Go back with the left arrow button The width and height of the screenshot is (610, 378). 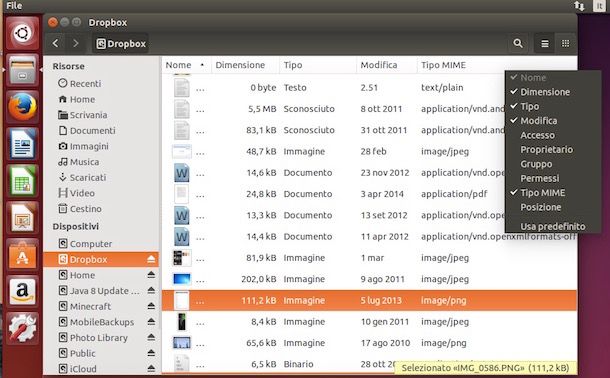tap(56, 43)
